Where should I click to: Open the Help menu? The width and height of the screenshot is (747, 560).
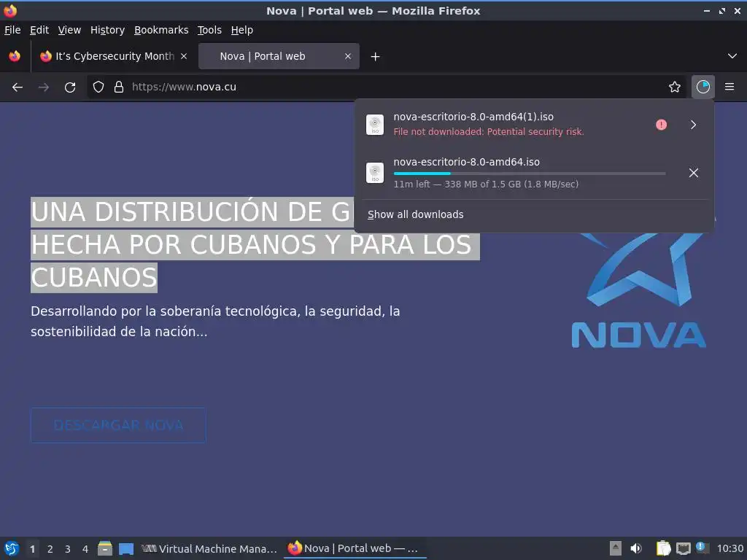[242, 30]
